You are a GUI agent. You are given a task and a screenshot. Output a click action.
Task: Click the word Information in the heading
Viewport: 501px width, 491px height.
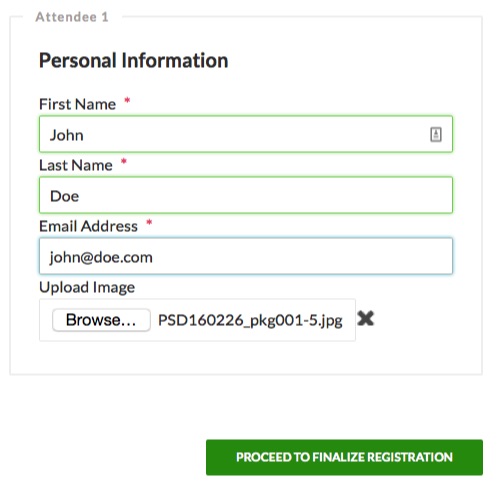click(175, 60)
